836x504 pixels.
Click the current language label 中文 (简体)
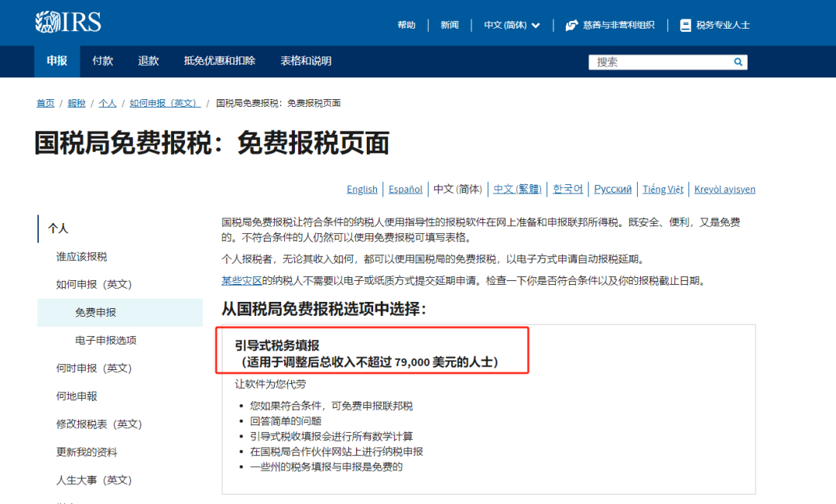457,190
